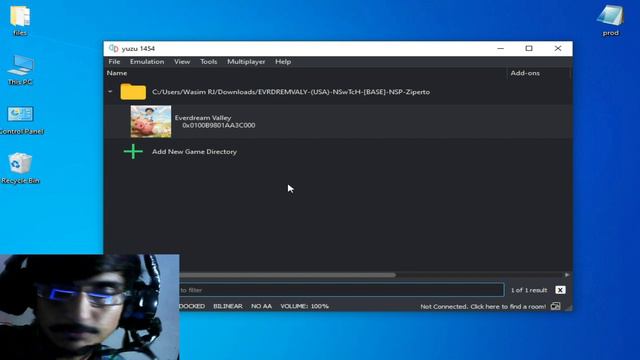Open the View menu
The width and height of the screenshot is (640, 360).
click(182, 62)
